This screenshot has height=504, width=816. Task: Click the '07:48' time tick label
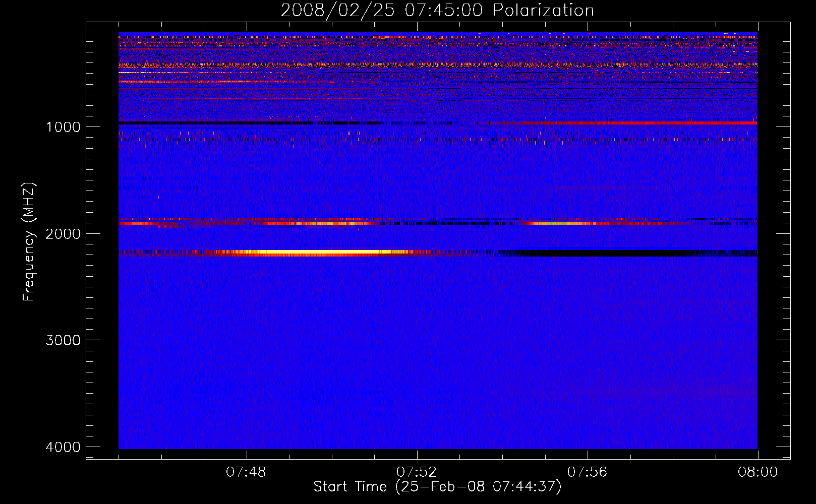coord(246,472)
